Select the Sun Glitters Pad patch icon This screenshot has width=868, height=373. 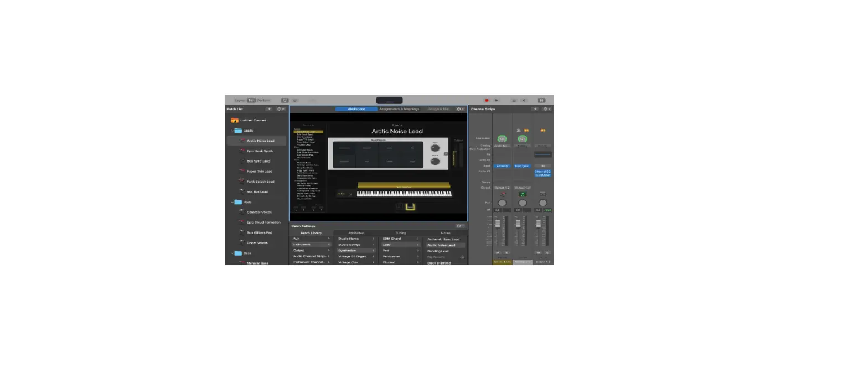coord(242,232)
